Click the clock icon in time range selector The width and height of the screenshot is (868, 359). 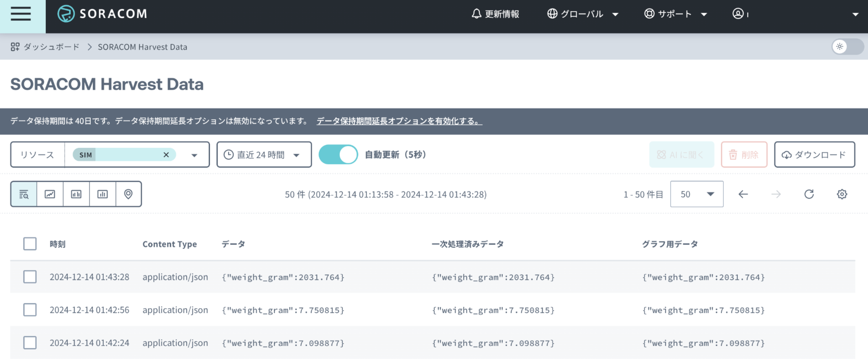[x=229, y=155]
